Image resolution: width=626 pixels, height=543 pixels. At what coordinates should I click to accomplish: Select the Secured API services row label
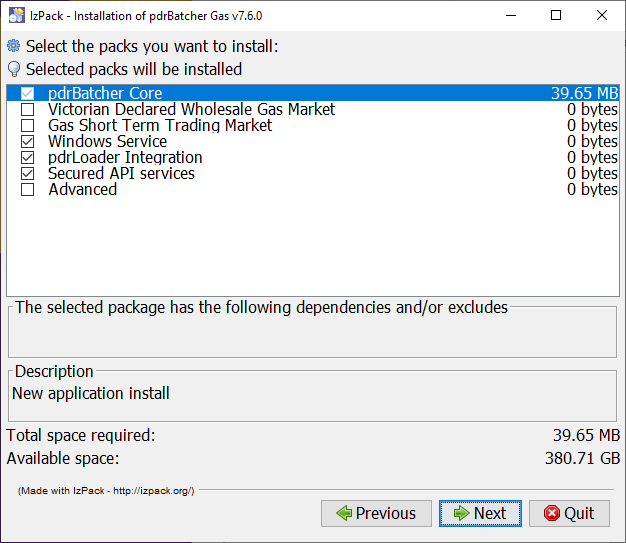(x=121, y=173)
